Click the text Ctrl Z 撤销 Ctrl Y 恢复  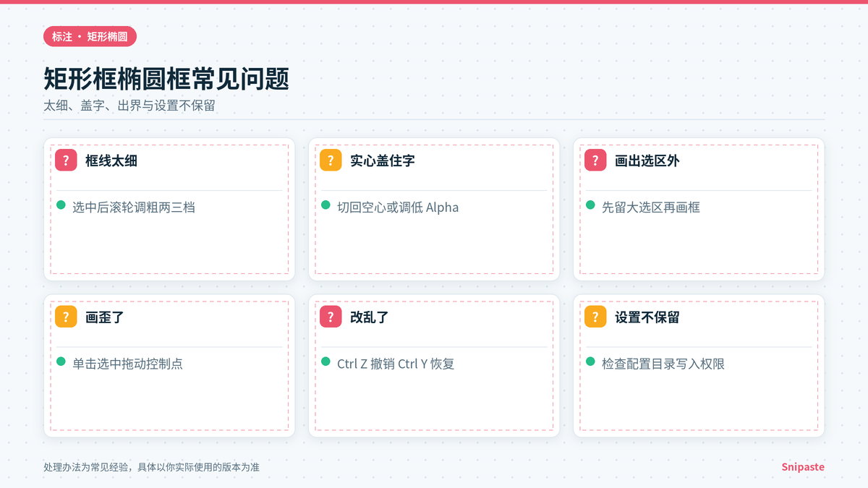tap(396, 364)
